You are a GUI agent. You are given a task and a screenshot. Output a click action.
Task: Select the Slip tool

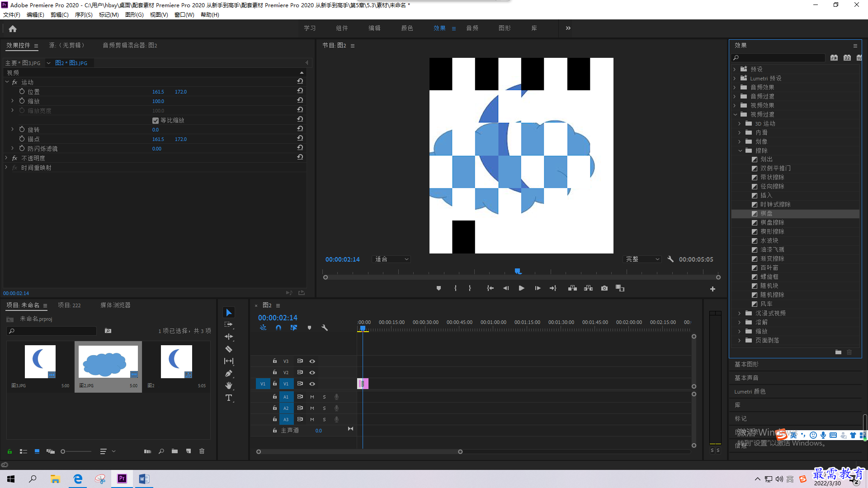point(229,361)
